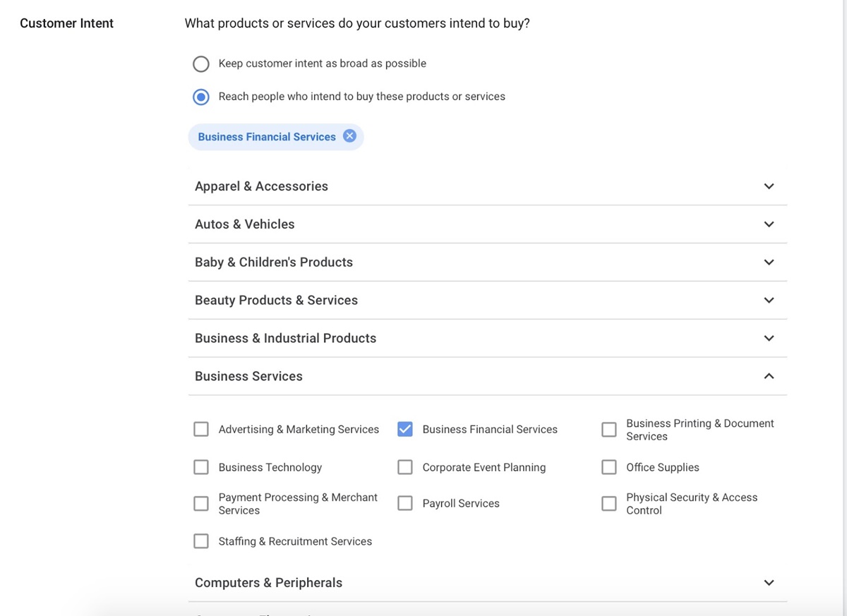847x616 pixels.
Task: Remove the Business Financial Services chip
Action: coord(349,136)
